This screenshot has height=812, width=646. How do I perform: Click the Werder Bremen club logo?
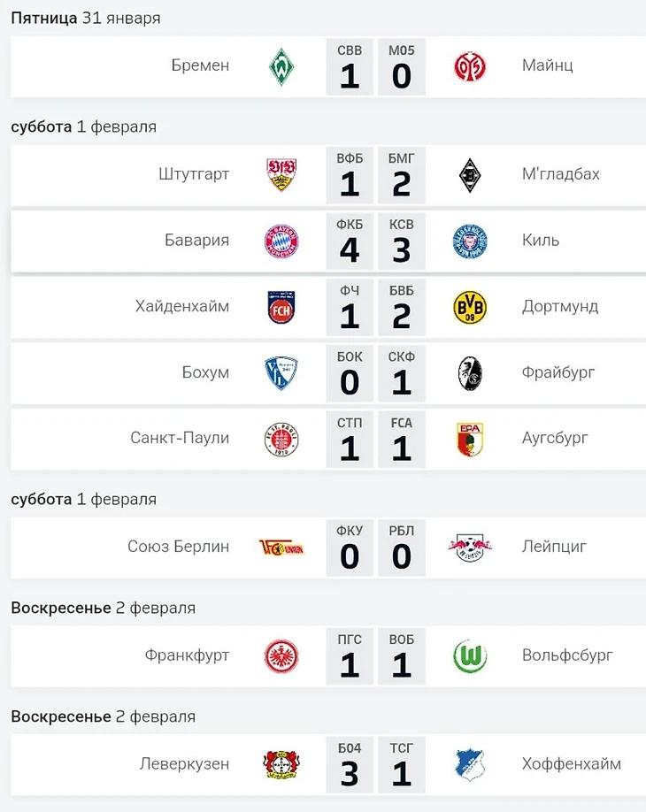point(281,66)
